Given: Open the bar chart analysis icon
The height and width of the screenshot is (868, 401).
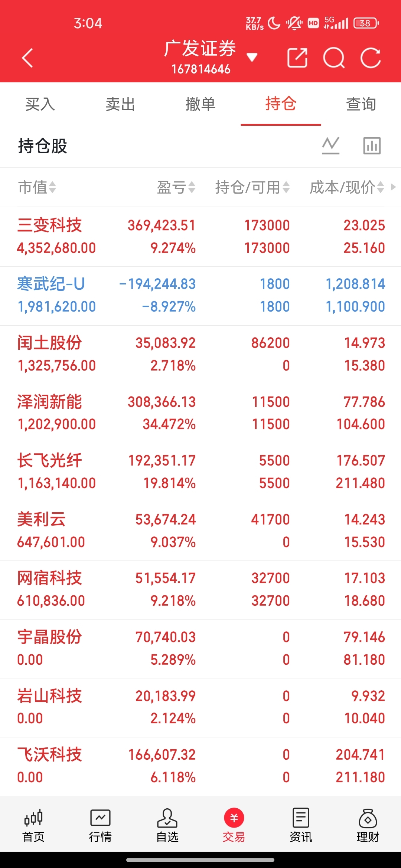Looking at the screenshot, I should click(372, 145).
